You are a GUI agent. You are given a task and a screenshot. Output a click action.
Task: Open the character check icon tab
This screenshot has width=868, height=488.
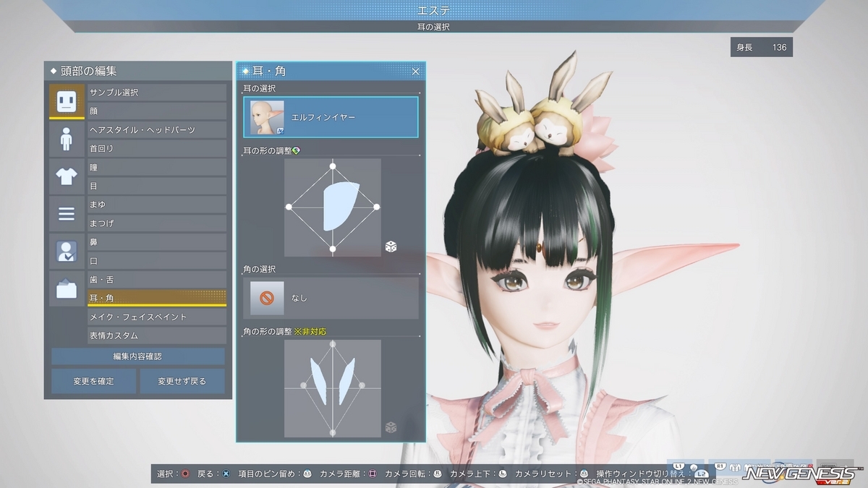tap(66, 252)
